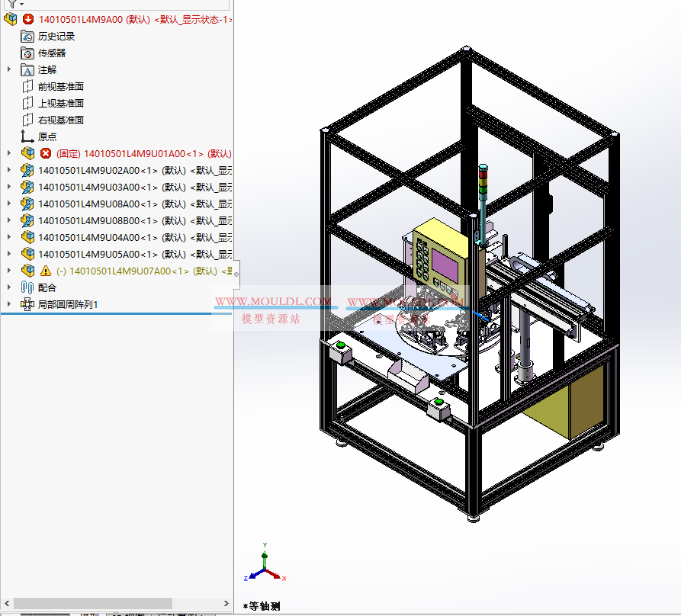Click the 局部圆周阵列1 pattern icon

pos(27,304)
